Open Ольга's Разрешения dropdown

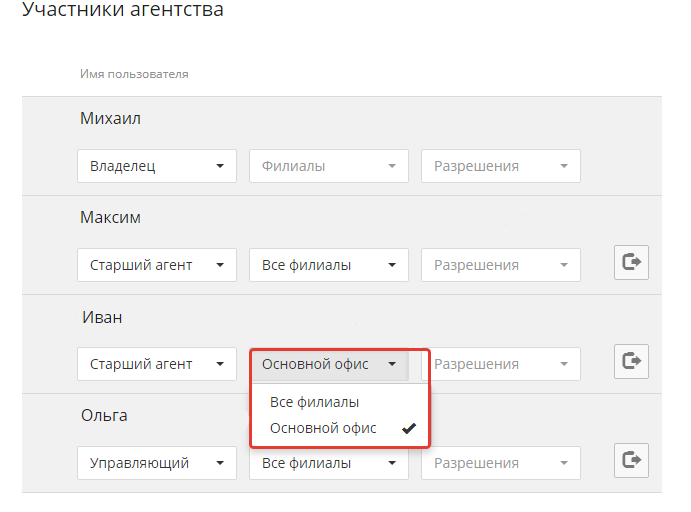pos(500,463)
